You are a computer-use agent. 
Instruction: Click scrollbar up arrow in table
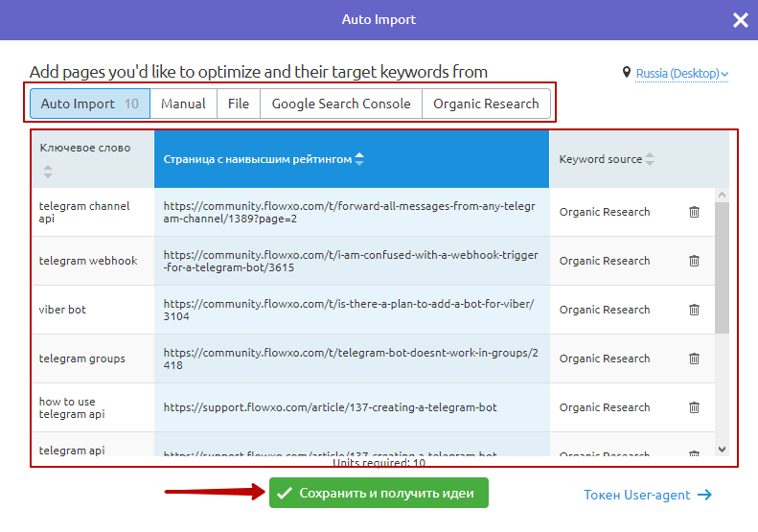(x=722, y=195)
